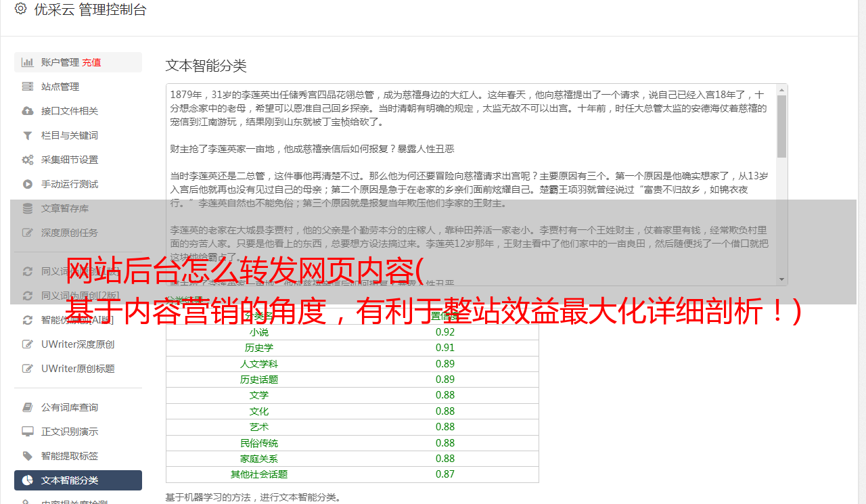
Task: Click the gears icon for 采集细节设置
Action: pyautogui.click(x=28, y=160)
